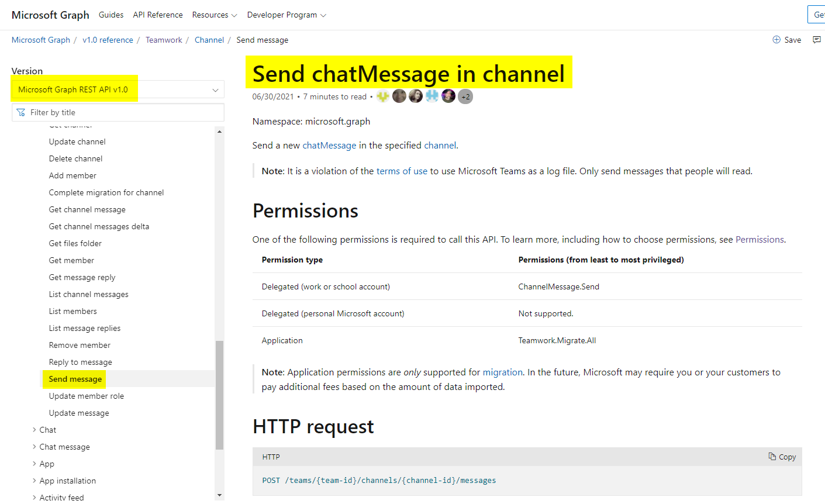
Task: Click v1.0 reference breadcrumb
Action: click(108, 40)
